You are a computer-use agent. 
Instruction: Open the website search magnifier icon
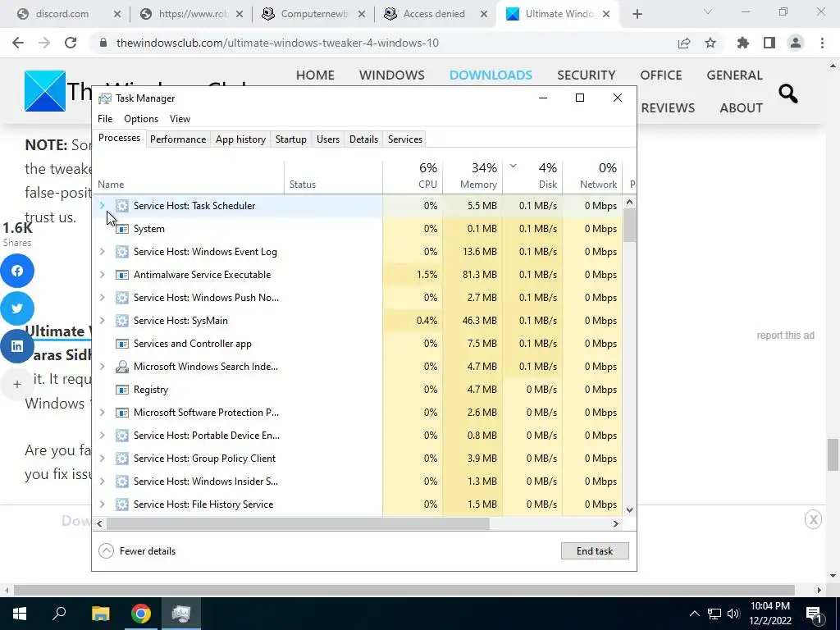coord(787,94)
